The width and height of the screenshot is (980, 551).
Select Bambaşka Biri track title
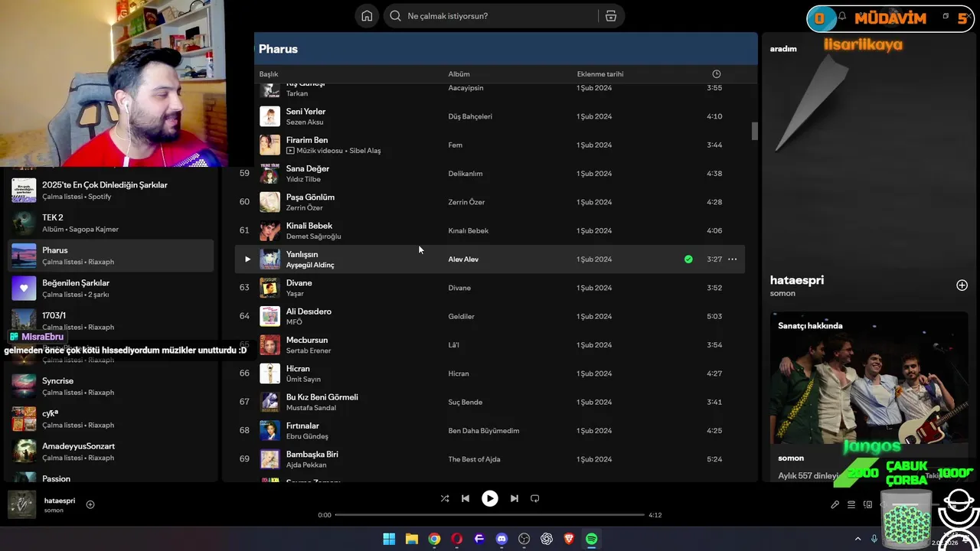click(x=312, y=455)
